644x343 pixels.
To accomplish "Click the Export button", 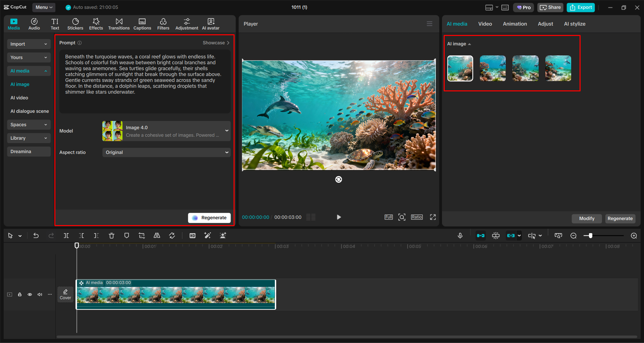I will [581, 7].
